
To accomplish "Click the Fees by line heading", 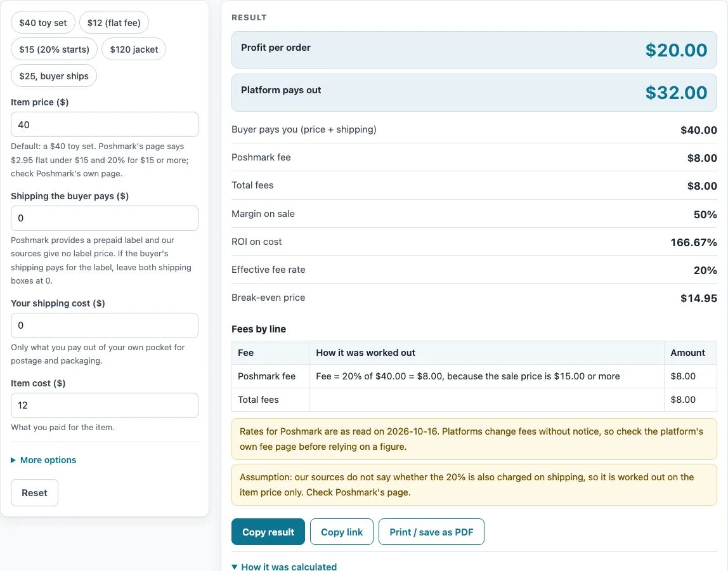I will (x=259, y=329).
